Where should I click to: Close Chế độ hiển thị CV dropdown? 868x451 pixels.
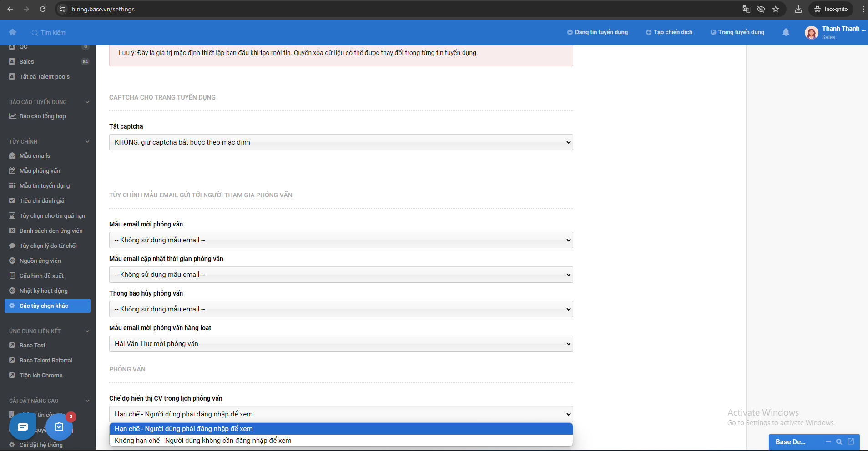point(341,414)
